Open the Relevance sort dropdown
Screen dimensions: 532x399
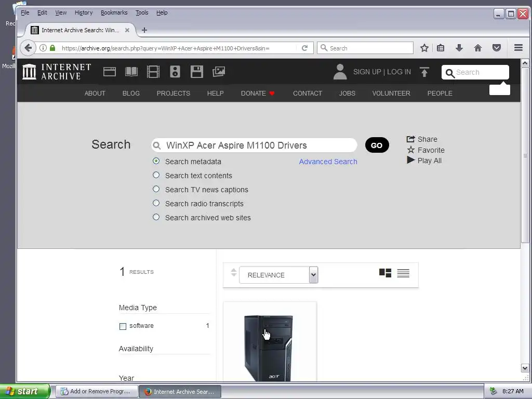[x=278, y=275]
